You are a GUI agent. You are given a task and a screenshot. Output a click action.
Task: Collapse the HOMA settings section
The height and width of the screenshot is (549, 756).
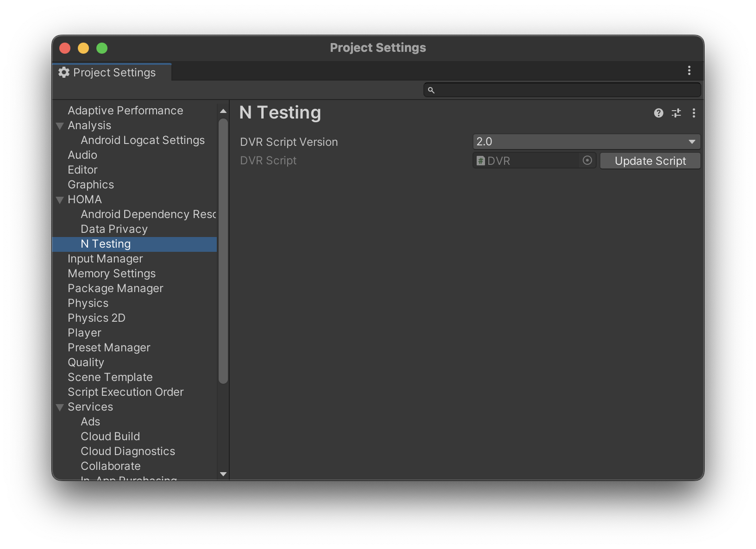pyautogui.click(x=60, y=200)
